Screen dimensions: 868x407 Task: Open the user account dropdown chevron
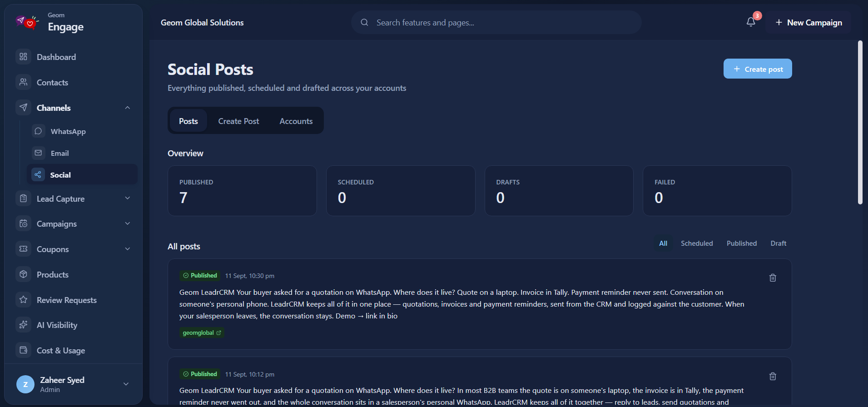pyautogui.click(x=126, y=384)
